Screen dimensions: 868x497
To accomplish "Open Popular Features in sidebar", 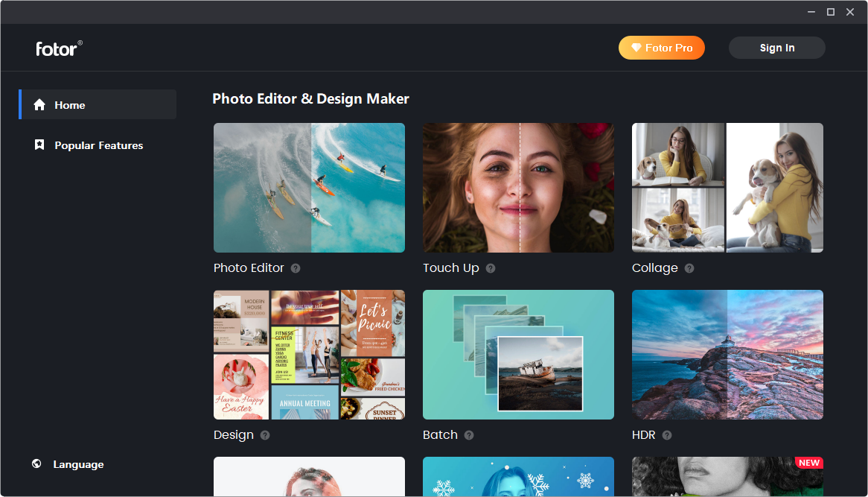I will pos(98,145).
